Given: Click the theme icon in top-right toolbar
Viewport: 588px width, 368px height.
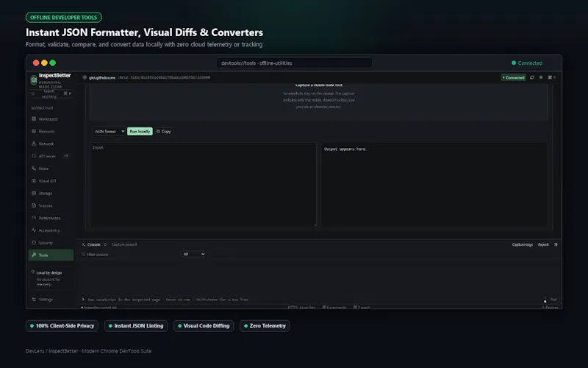Looking at the screenshot, I should pyautogui.click(x=541, y=77).
